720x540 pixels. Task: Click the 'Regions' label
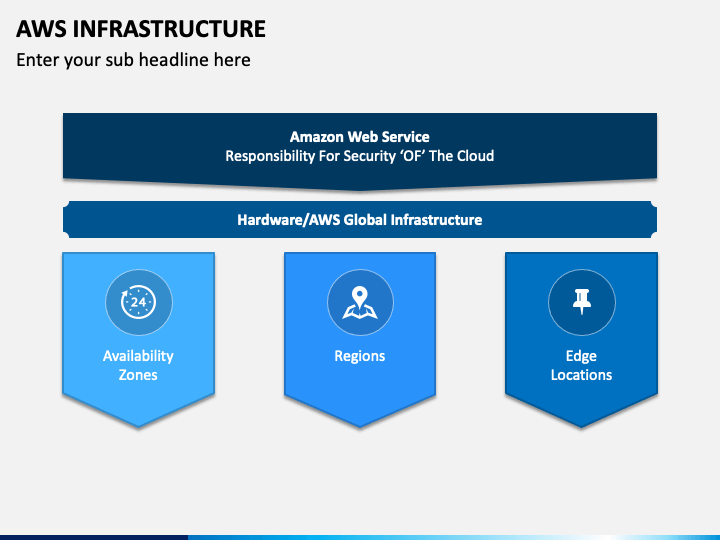click(360, 356)
